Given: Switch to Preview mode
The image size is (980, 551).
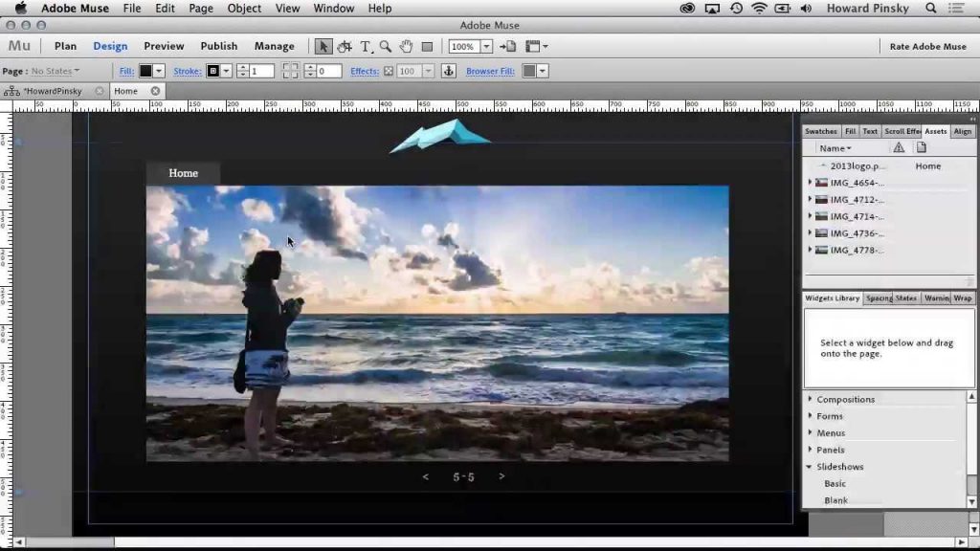Looking at the screenshot, I should coord(164,46).
